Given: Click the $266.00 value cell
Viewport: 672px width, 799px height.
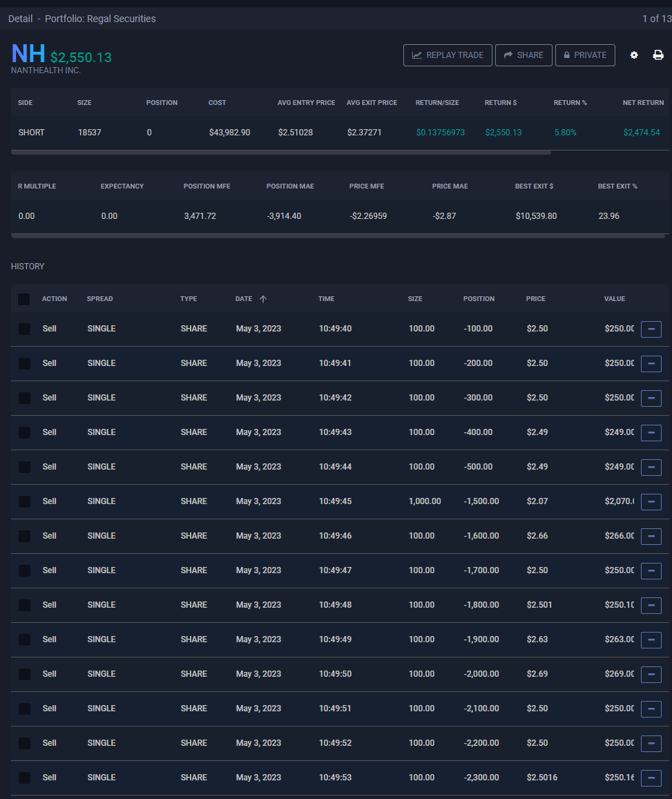Looking at the screenshot, I should click(620, 536).
